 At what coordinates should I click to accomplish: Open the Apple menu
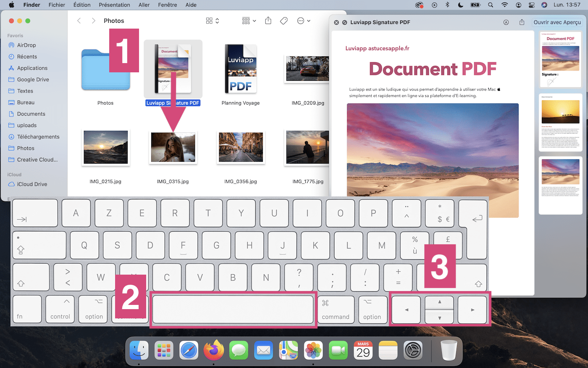(11, 5)
